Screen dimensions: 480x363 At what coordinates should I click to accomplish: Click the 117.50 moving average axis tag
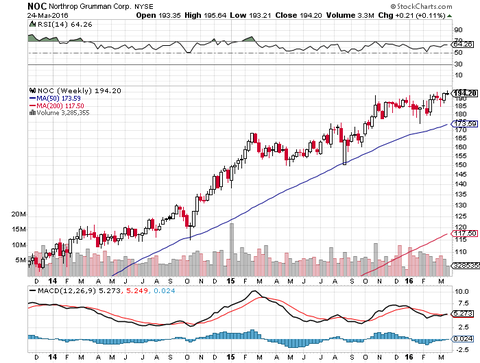(x=465, y=233)
